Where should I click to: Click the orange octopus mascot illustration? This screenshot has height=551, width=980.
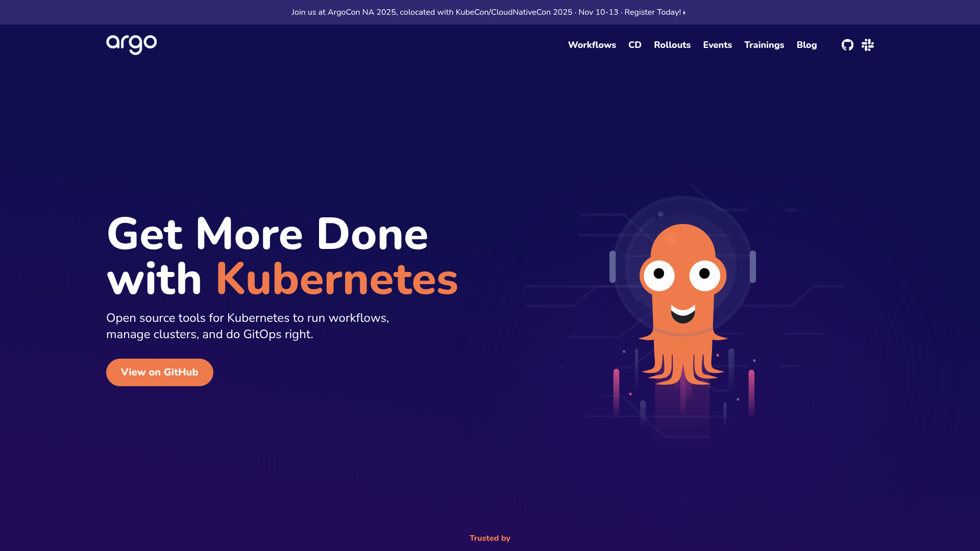[684, 296]
